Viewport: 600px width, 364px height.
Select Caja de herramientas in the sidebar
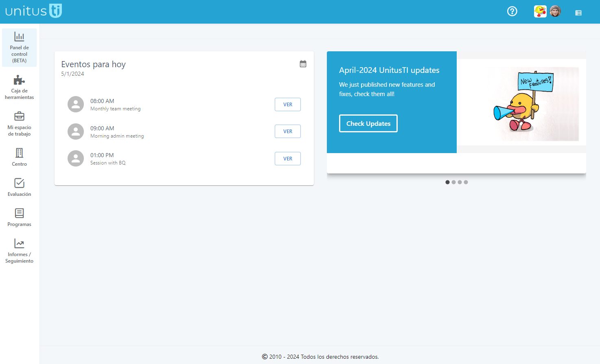point(19,86)
